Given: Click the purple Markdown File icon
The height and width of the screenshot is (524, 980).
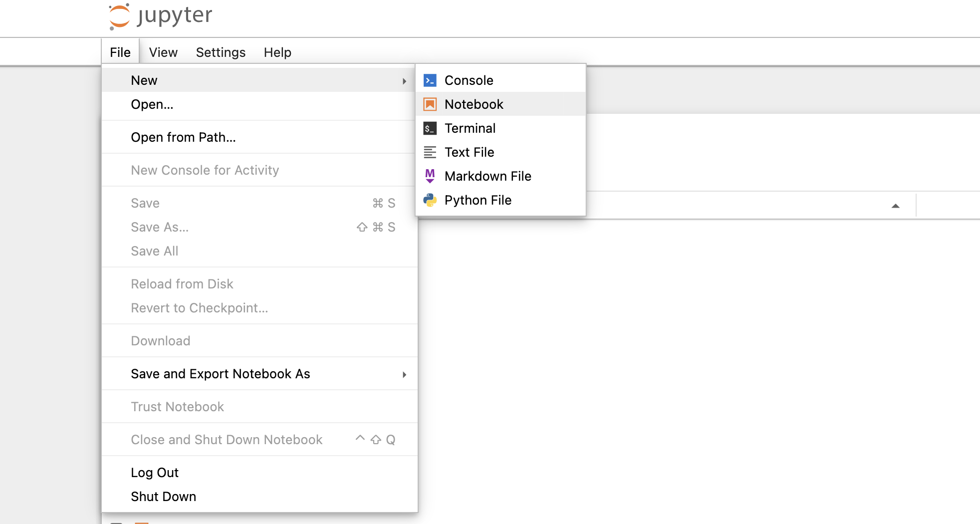Looking at the screenshot, I should pos(430,176).
